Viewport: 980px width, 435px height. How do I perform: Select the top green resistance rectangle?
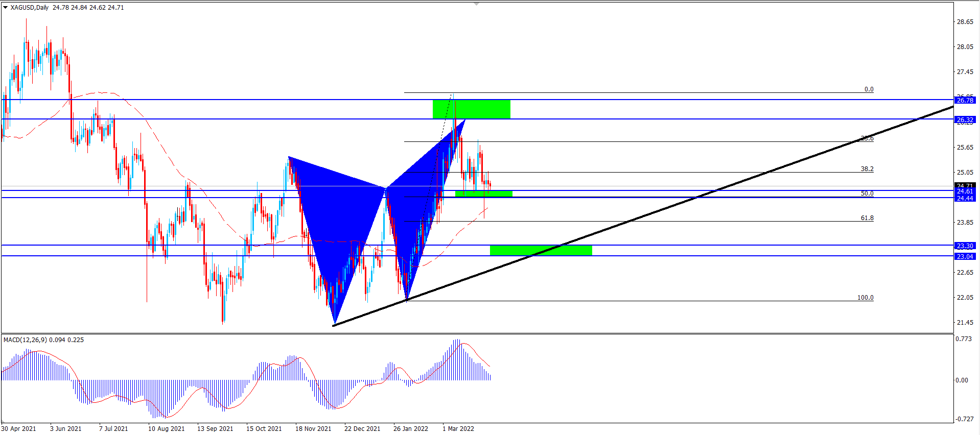pos(471,109)
